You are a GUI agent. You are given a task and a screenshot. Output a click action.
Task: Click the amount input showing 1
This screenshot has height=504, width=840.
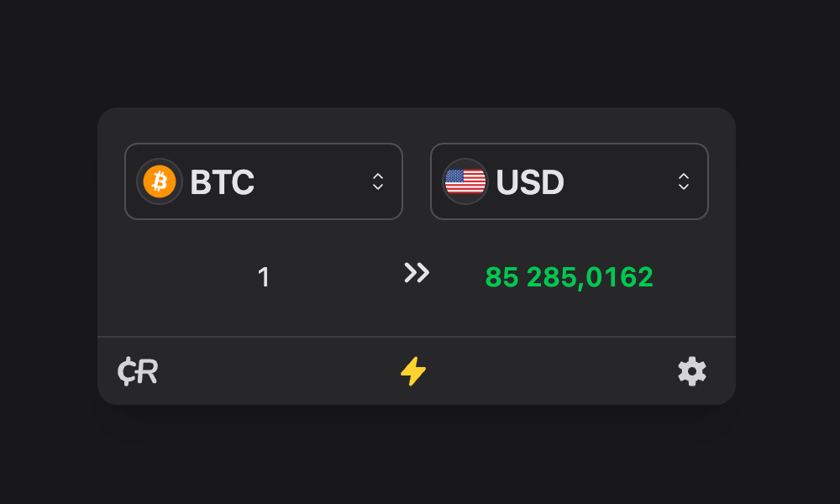pos(263,277)
